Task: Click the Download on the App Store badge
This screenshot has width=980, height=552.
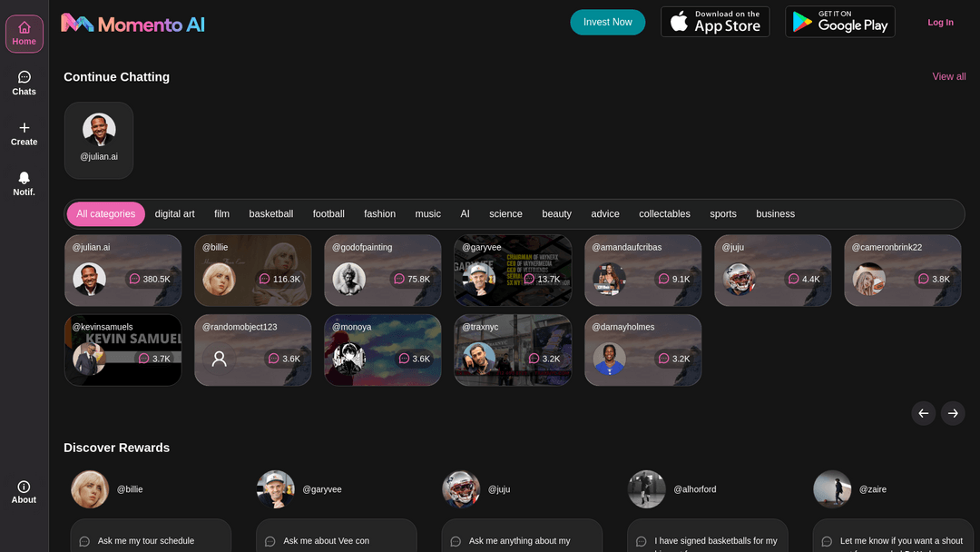Action: coord(715,22)
